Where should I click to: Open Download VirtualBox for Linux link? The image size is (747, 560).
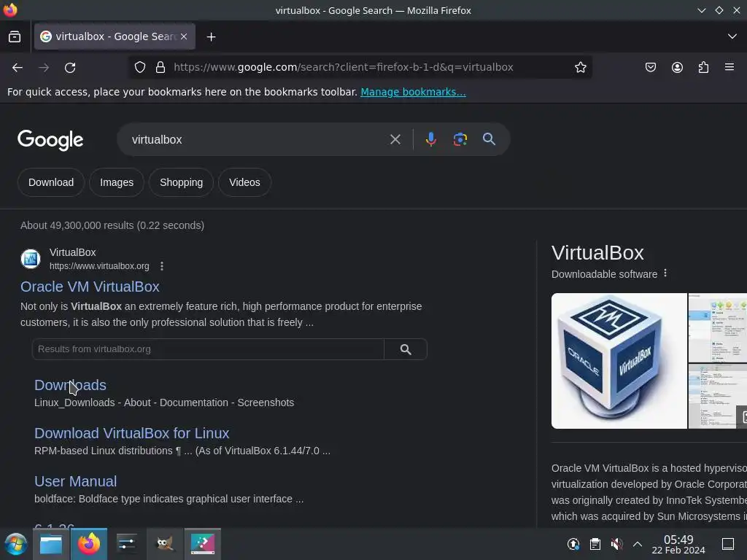coord(131,433)
